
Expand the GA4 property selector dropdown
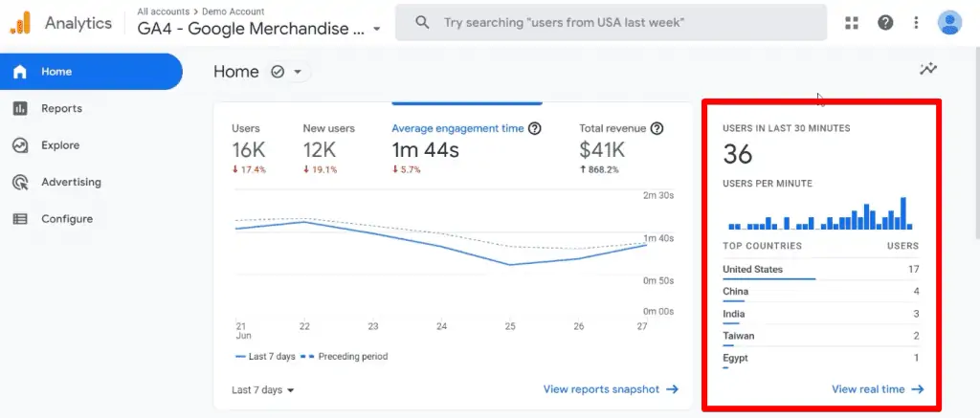[x=376, y=29]
